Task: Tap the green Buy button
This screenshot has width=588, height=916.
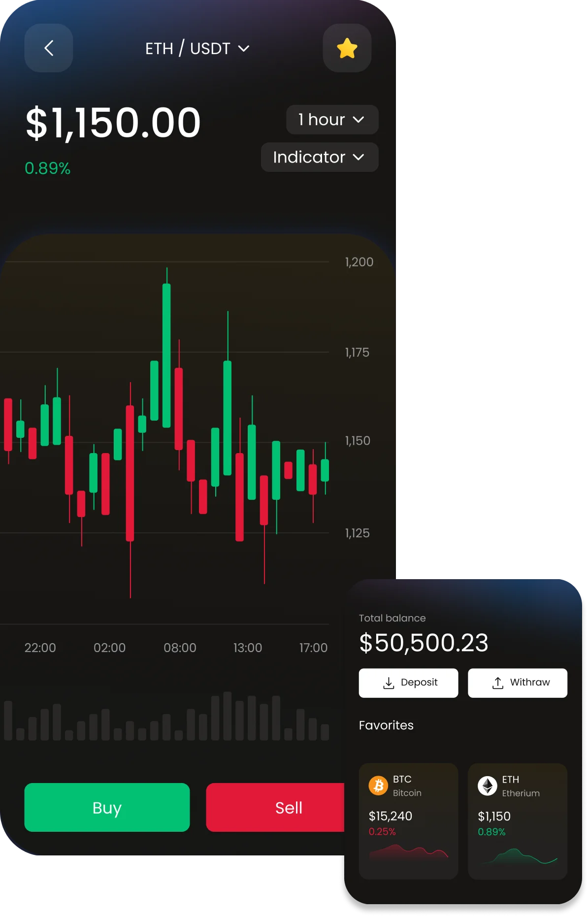Action: point(107,808)
